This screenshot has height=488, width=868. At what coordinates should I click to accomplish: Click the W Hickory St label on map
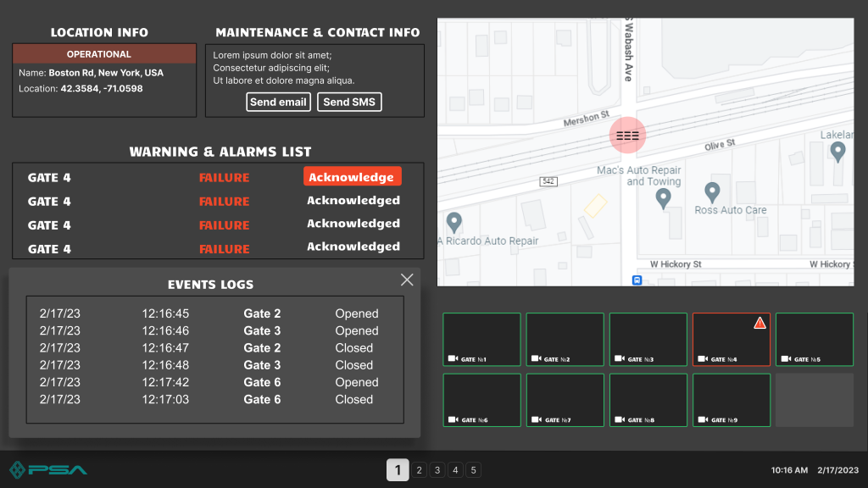click(x=676, y=264)
